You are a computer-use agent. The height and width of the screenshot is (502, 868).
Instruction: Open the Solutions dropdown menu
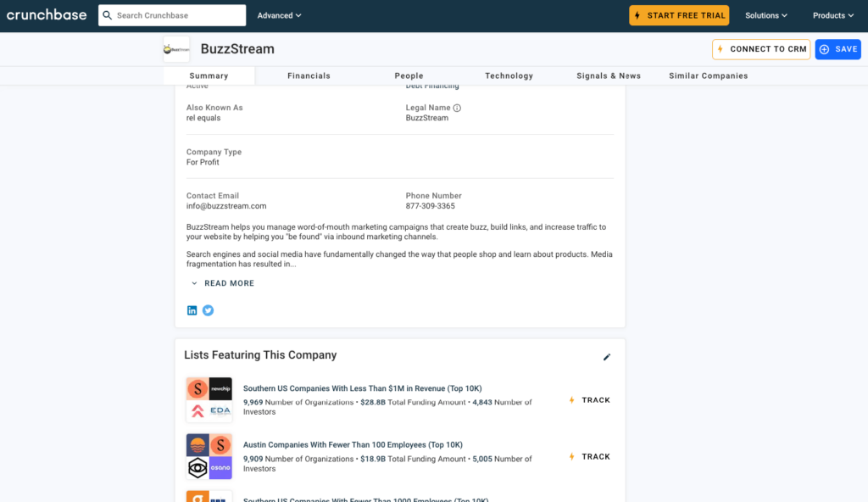coord(765,14)
